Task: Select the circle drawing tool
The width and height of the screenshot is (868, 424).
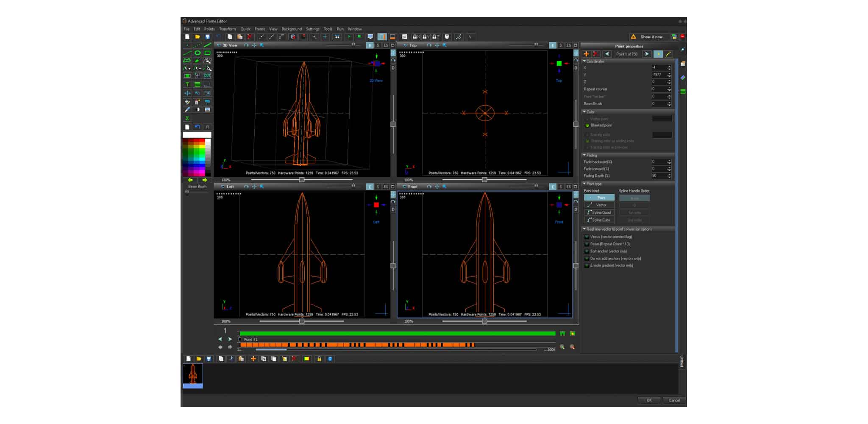Action: (x=198, y=53)
